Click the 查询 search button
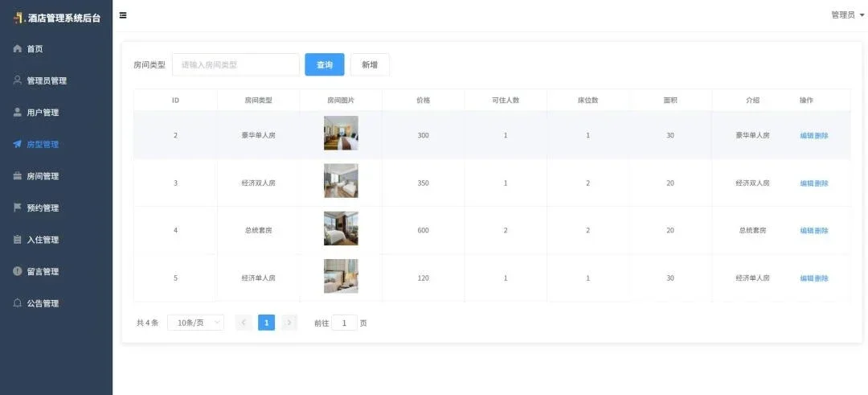This screenshot has width=868, height=395. coord(325,65)
